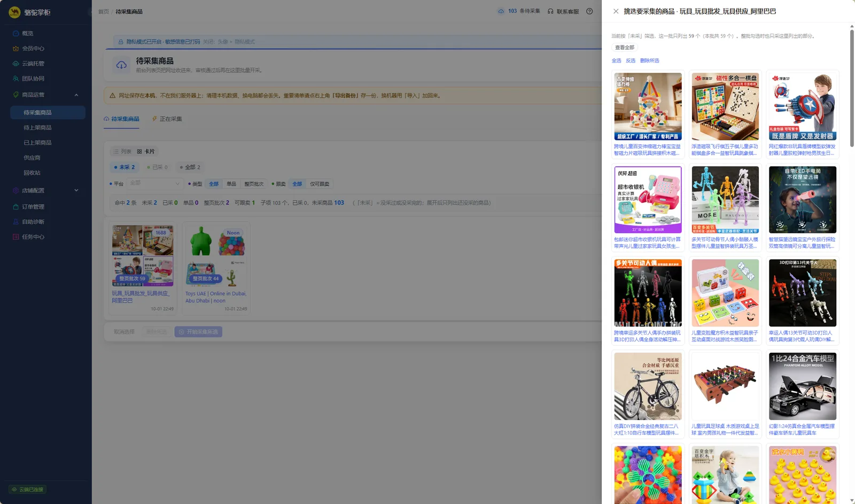Select the 全部 2 status filter

click(x=190, y=167)
